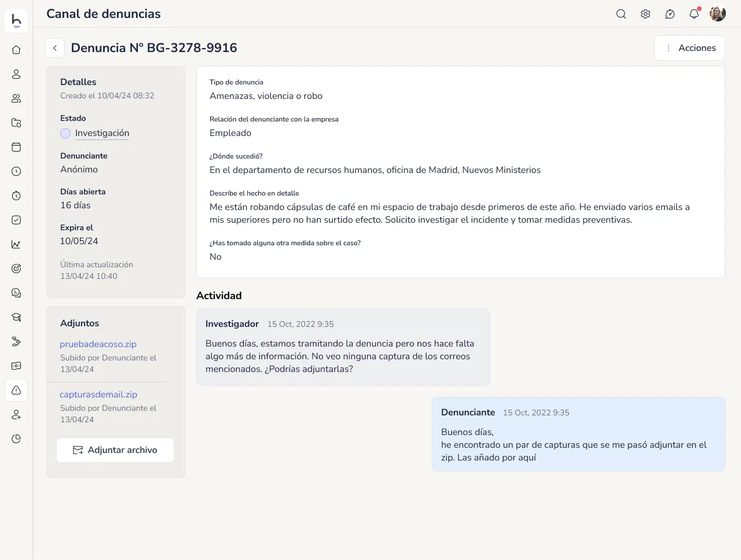
Task: Click the location answer about Madrid office
Action: coord(375,170)
